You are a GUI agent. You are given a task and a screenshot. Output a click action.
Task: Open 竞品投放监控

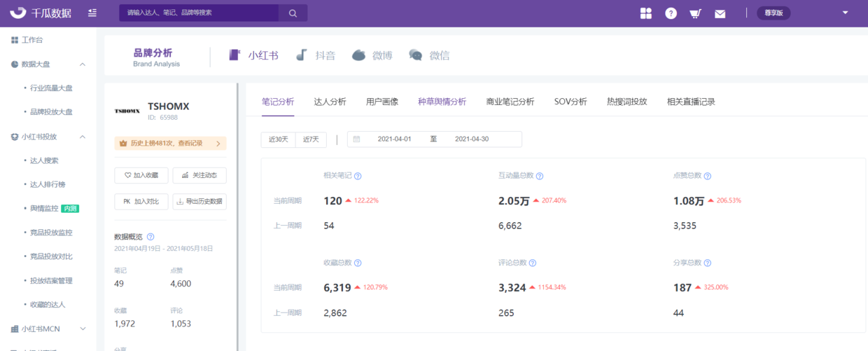(x=51, y=233)
